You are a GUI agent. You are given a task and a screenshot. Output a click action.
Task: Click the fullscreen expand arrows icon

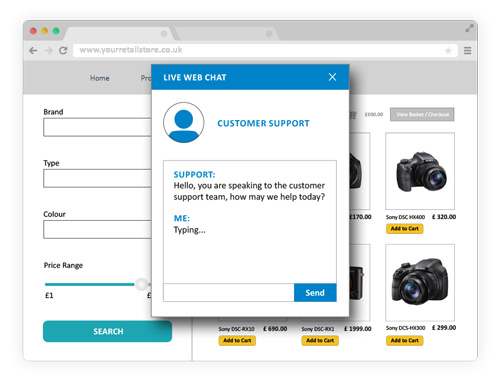[x=469, y=29]
